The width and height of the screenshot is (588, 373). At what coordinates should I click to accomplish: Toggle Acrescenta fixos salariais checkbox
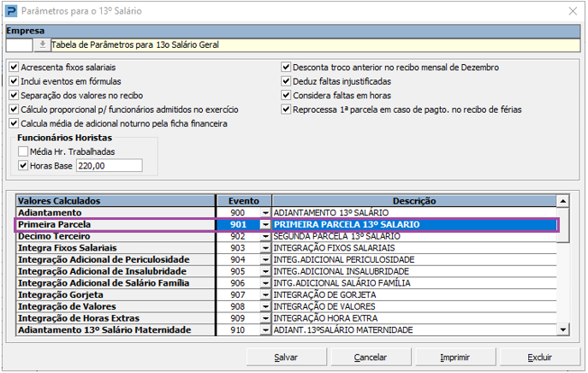pos(13,67)
